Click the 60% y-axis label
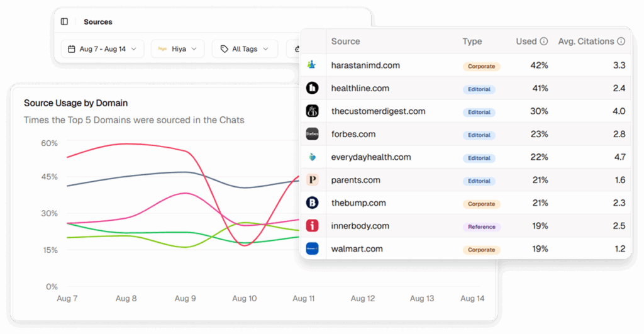Viewport: 644px width, 334px height. (x=49, y=143)
